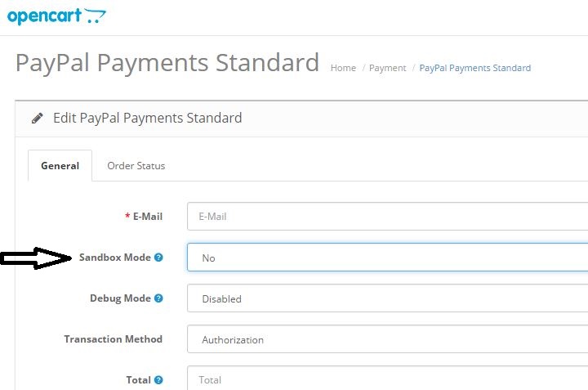
Task: Focus the E-Mail input field
Action: (387, 216)
